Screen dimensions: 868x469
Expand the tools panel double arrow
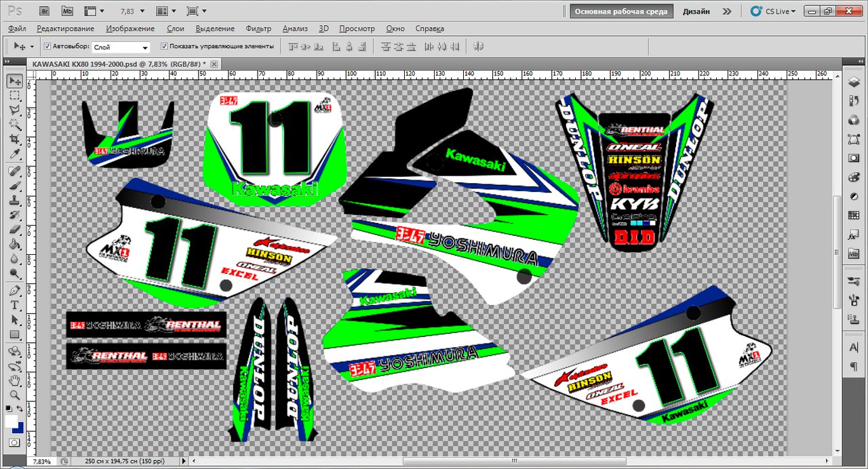pyautogui.click(x=9, y=61)
